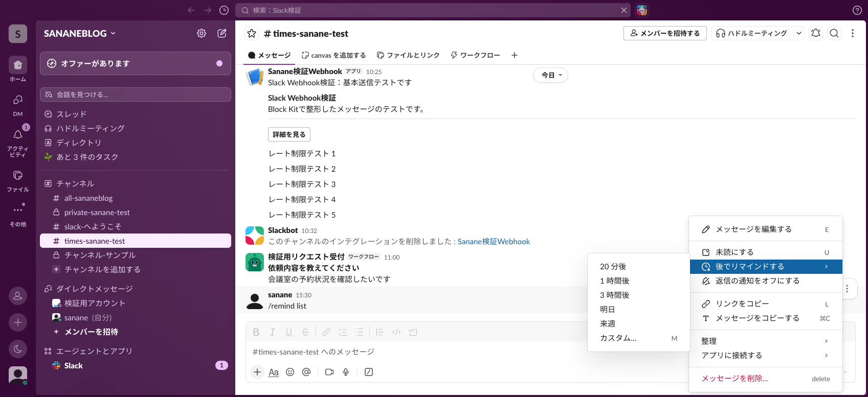Screen dimensions: 868x397
Task: Insert link in composer toolbar
Action: point(326,332)
